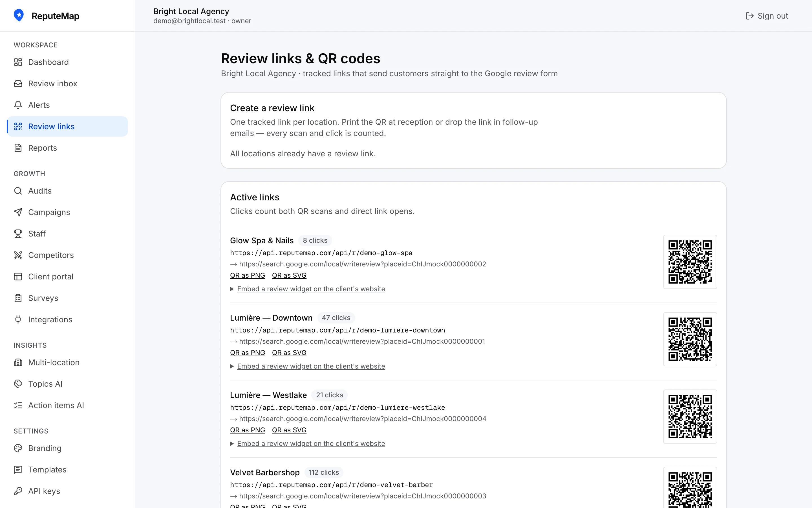The width and height of the screenshot is (812, 508).
Task: Click the '21 clicks' badge
Action: [330, 395]
